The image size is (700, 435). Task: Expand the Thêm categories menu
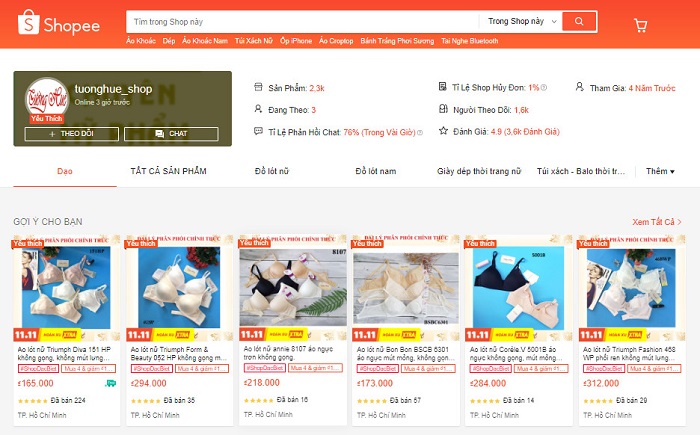click(x=660, y=171)
